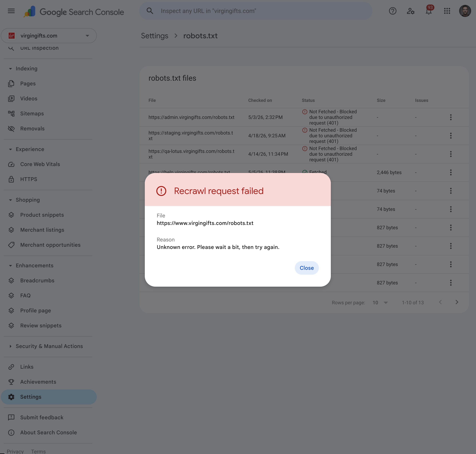
Task: Click the Product snippets icon
Action: click(x=11, y=215)
